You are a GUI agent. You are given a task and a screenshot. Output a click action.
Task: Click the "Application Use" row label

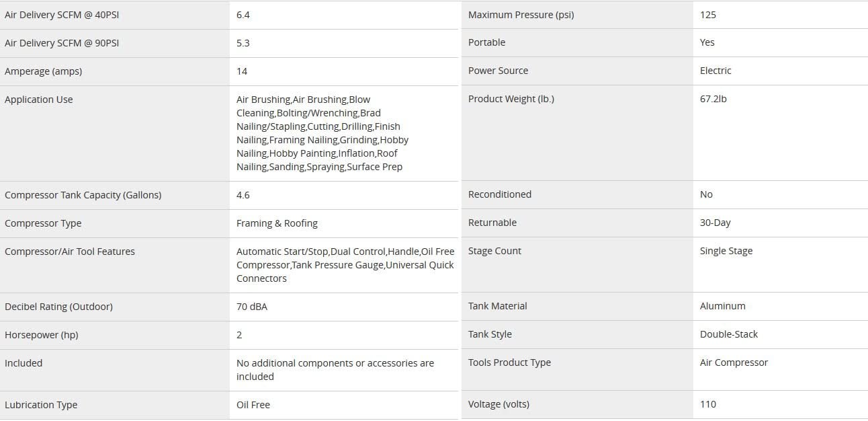(38, 100)
